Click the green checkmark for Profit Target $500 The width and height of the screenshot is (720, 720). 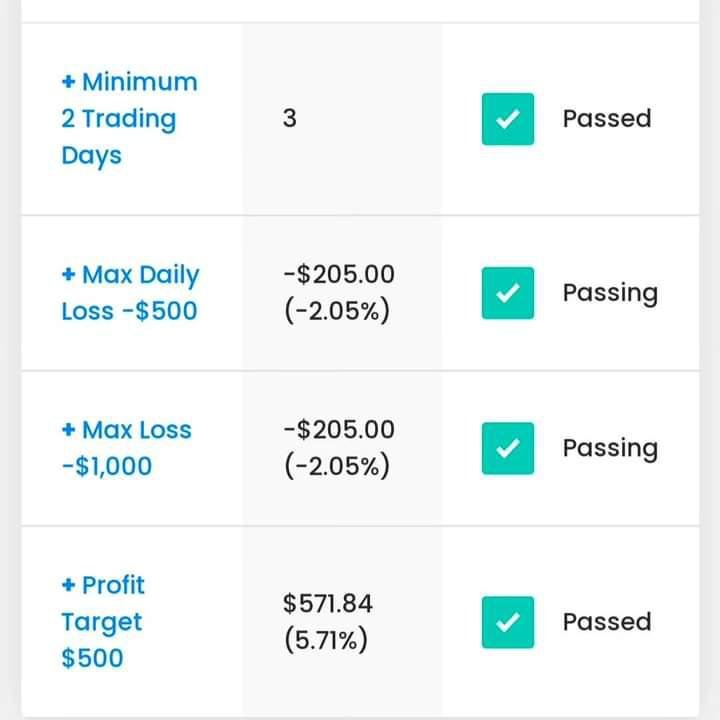pos(508,622)
